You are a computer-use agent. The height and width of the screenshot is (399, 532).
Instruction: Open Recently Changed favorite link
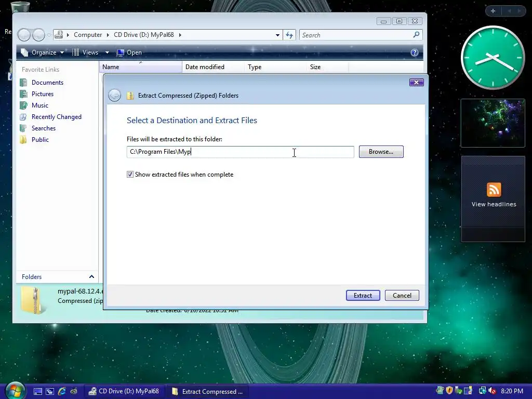tap(56, 117)
